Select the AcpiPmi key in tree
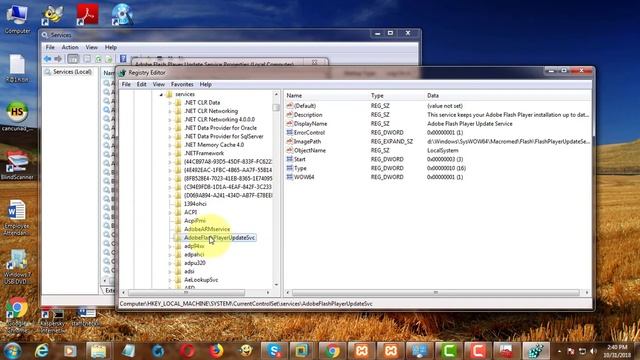This screenshot has width=640, height=360. [195, 220]
